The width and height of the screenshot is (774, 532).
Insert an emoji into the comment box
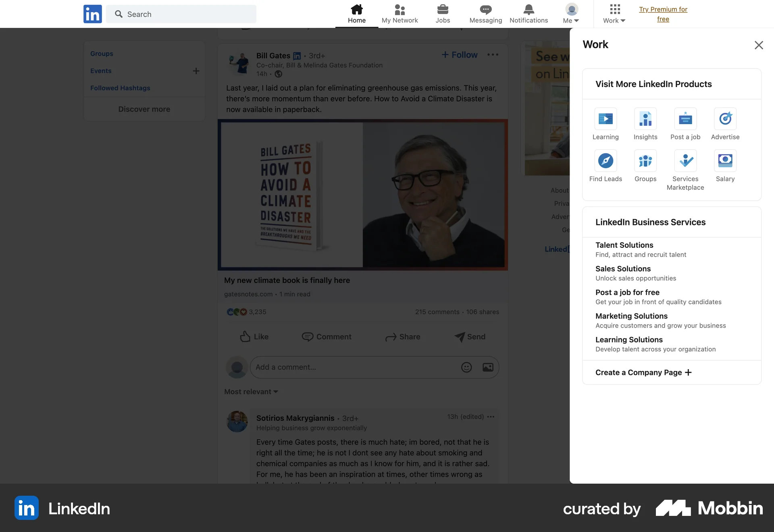click(466, 367)
